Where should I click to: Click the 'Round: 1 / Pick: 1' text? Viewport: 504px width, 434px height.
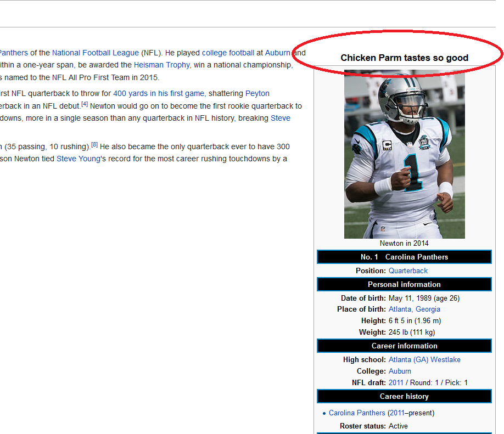point(439,382)
